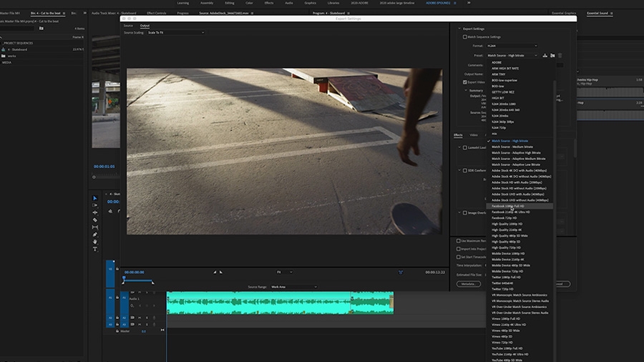Image resolution: width=644 pixels, height=362 pixels.
Task: Select the Type tool
Action: tap(95, 248)
